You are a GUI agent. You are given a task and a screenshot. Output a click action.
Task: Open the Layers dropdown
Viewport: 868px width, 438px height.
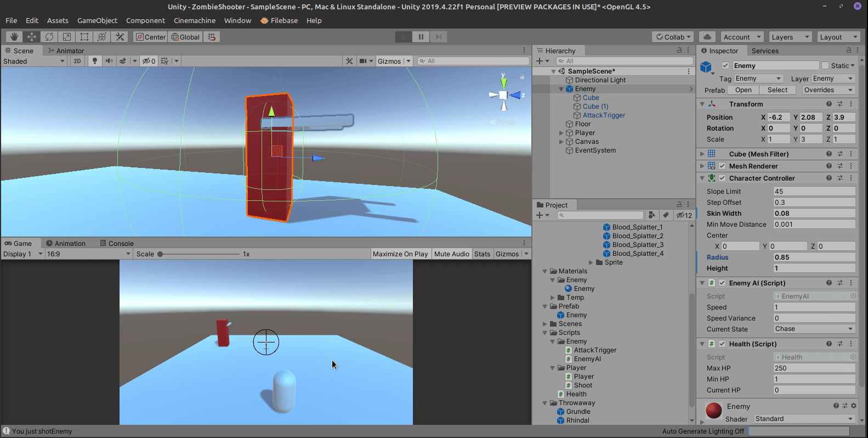point(790,37)
